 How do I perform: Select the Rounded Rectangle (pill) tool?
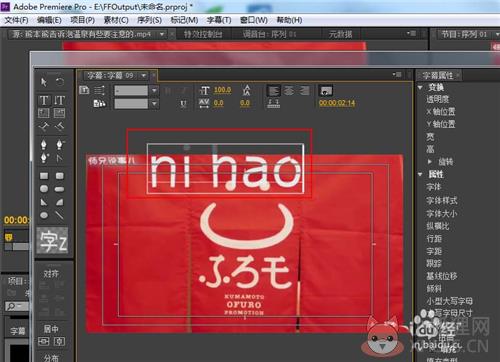click(x=60, y=189)
